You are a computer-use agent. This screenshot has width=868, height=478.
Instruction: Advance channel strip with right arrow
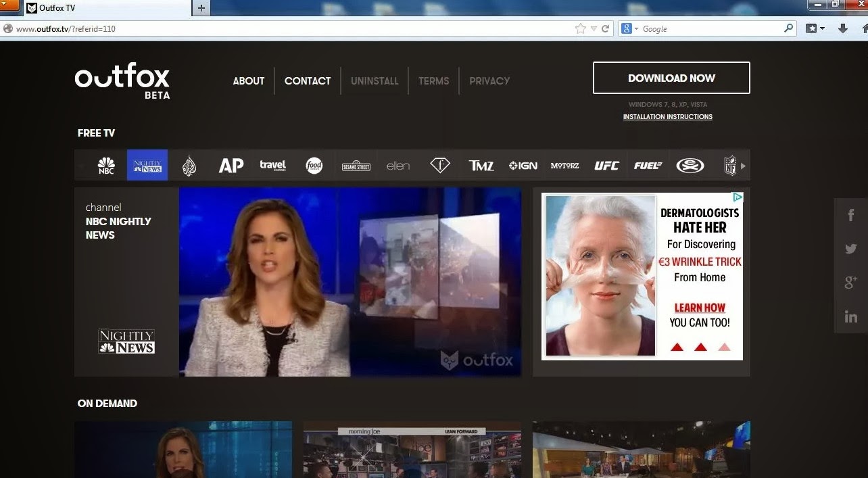pos(743,166)
